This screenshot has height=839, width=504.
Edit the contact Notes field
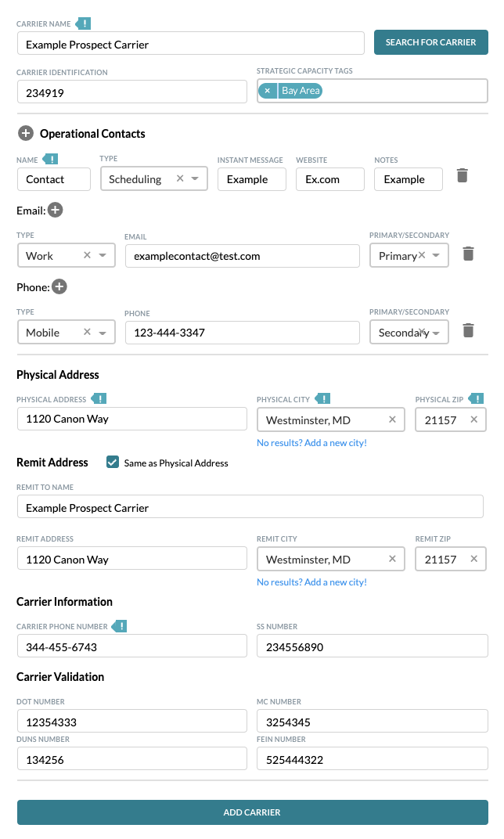[409, 179]
